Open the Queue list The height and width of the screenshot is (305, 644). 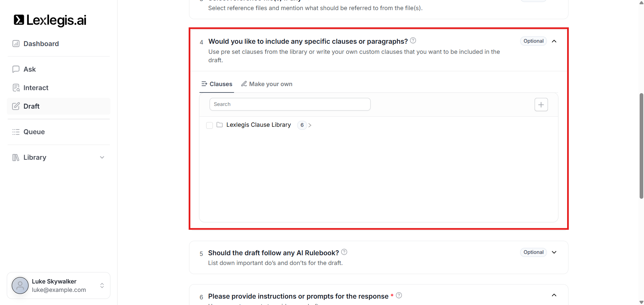[x=34, y=132]
